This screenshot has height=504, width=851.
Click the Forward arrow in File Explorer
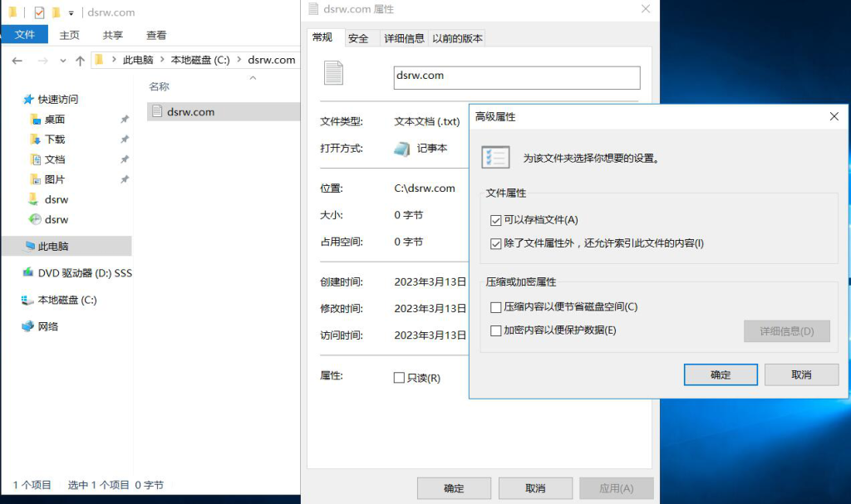(x=42, y=61)
